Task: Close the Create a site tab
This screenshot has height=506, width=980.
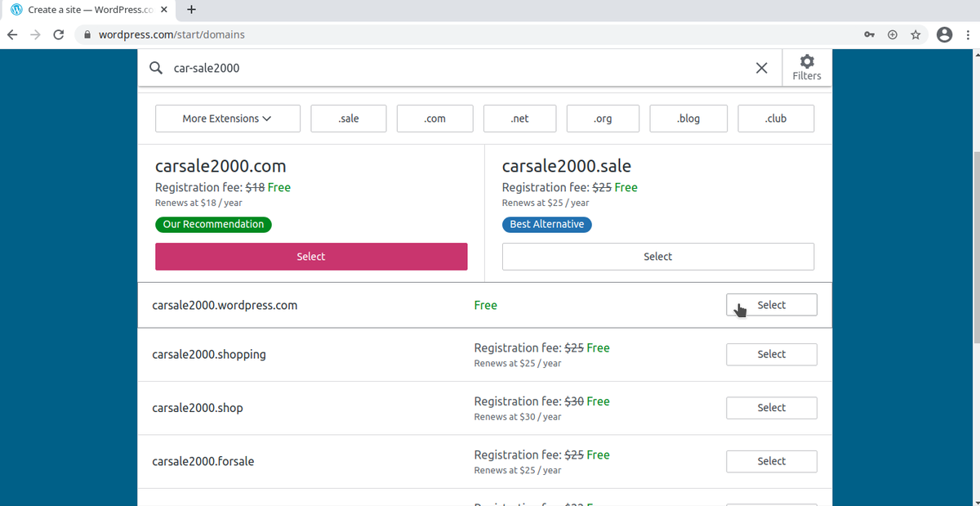Action: click(x=163, y=10)
